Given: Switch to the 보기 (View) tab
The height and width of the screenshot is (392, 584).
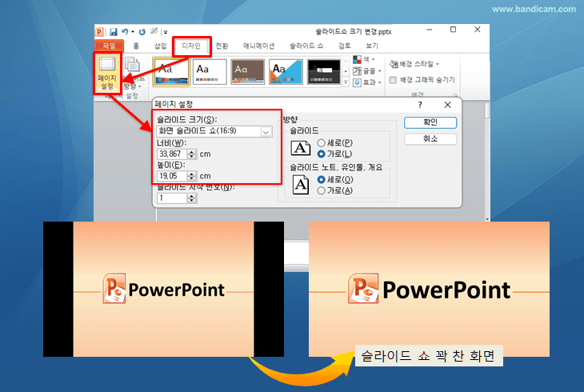Looking at the screenshot, I should coord(372,46).
